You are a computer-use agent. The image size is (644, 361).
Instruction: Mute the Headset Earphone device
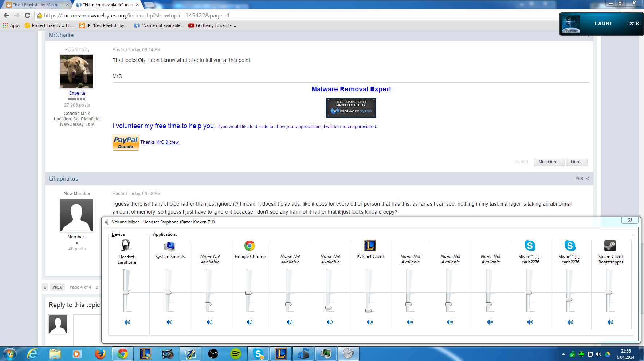(x=127, y=322)
